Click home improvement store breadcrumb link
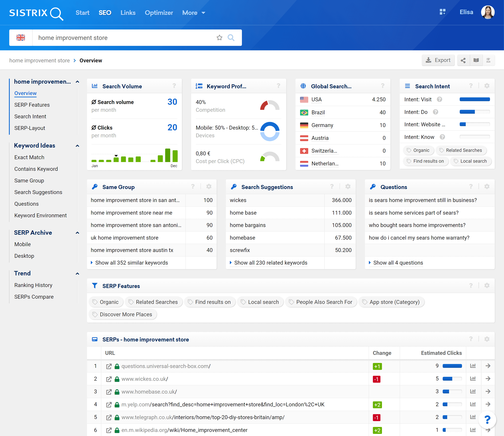The width and height of the screenshot is (504, 436). point(39,61)
